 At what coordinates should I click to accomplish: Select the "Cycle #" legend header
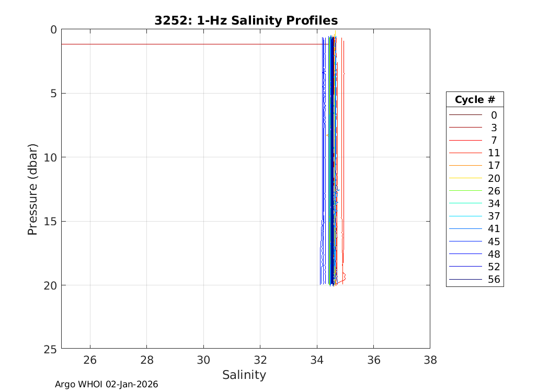474,100
